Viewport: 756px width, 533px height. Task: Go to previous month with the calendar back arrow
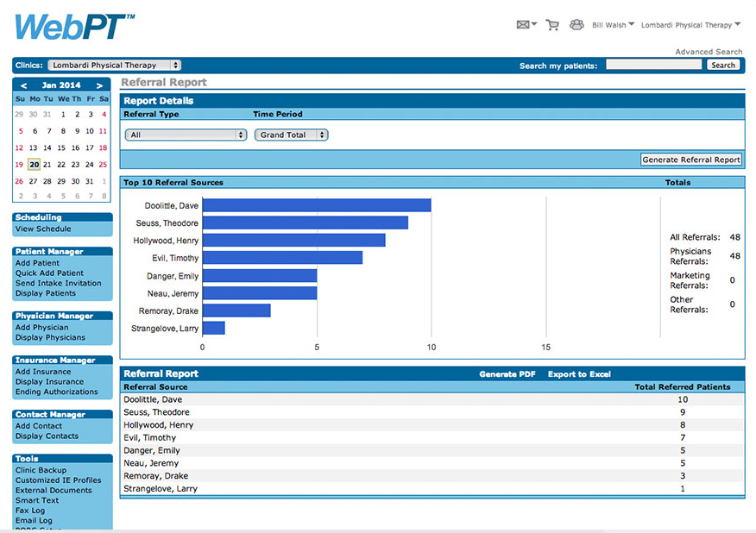pos(22,85)
